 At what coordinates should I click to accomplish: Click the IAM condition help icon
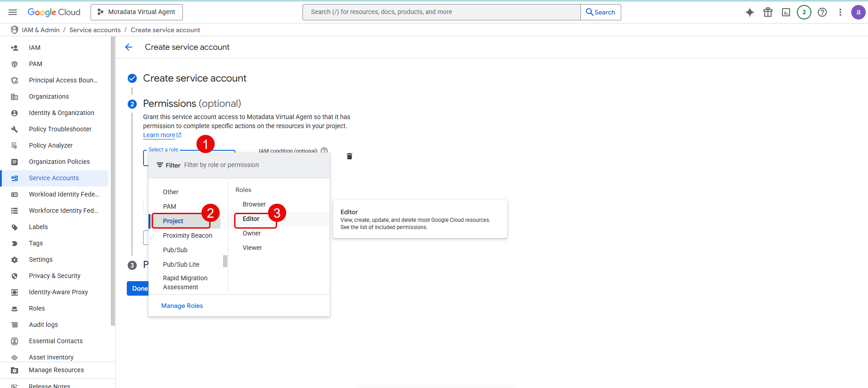click(324, 150)
